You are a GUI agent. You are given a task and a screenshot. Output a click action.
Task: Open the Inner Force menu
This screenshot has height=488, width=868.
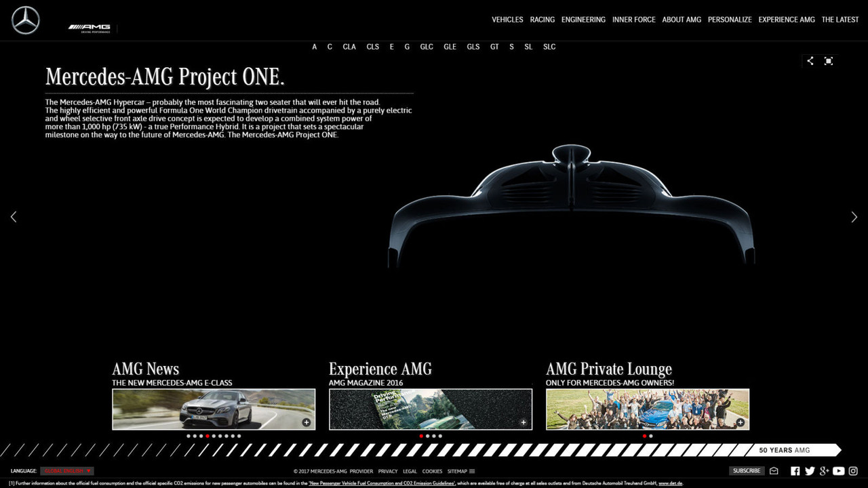click(x=634, y=20)
